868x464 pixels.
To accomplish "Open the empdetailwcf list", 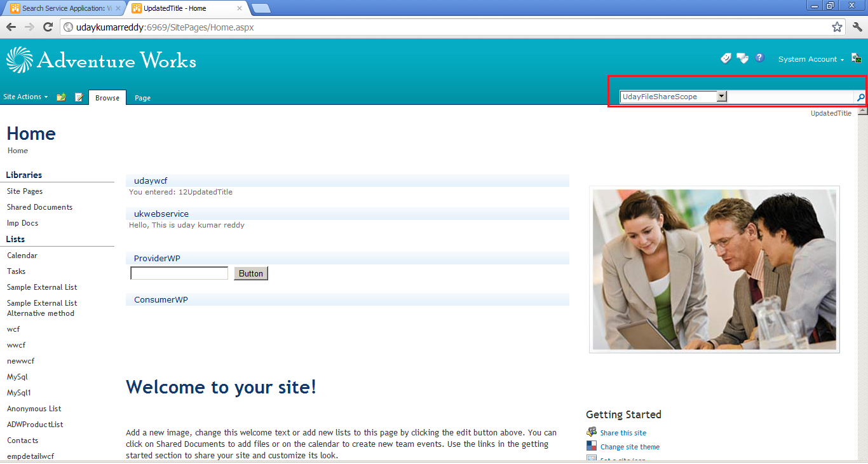I will click(31, 456).
